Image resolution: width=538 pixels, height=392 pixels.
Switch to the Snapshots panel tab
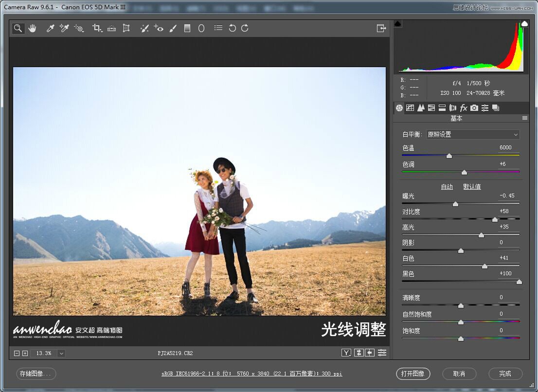(x=496, y=108)
